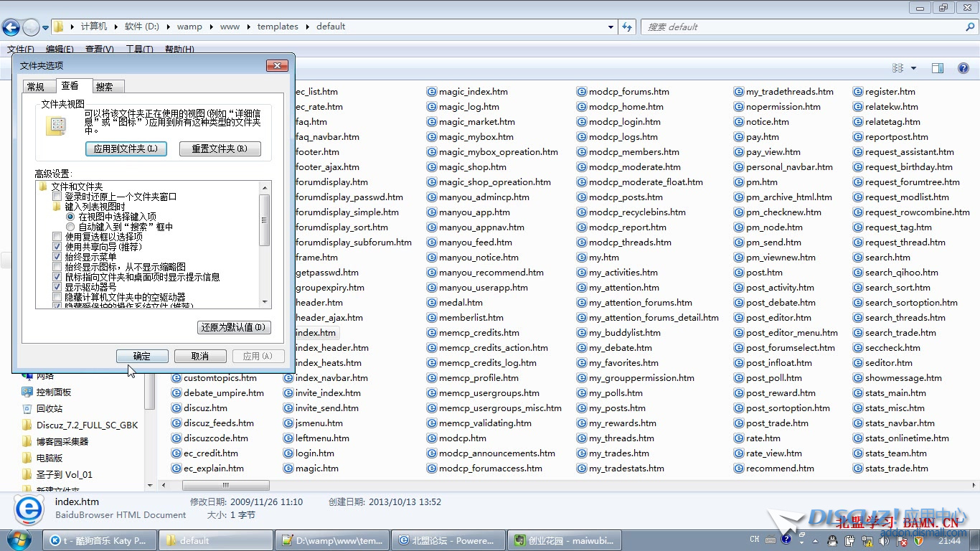Click the change view icon in toolbar
The image size is (980, 551).
pos(897,68)
